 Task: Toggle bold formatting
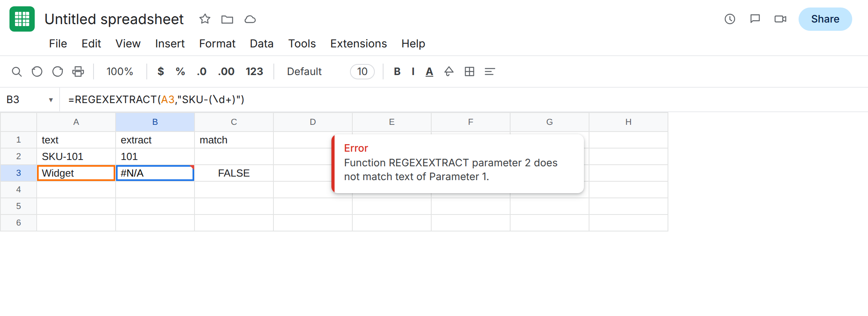397,71
